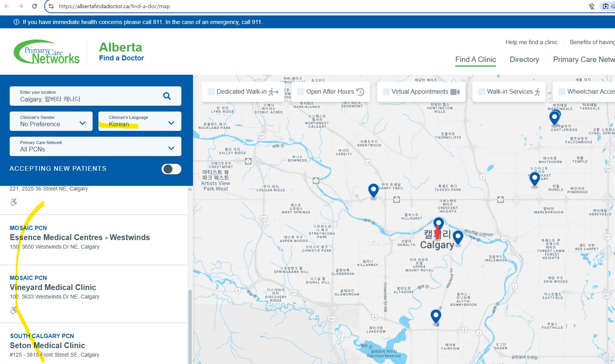
Task: Select the Find A Clinic tab
Action: (475, 60)
